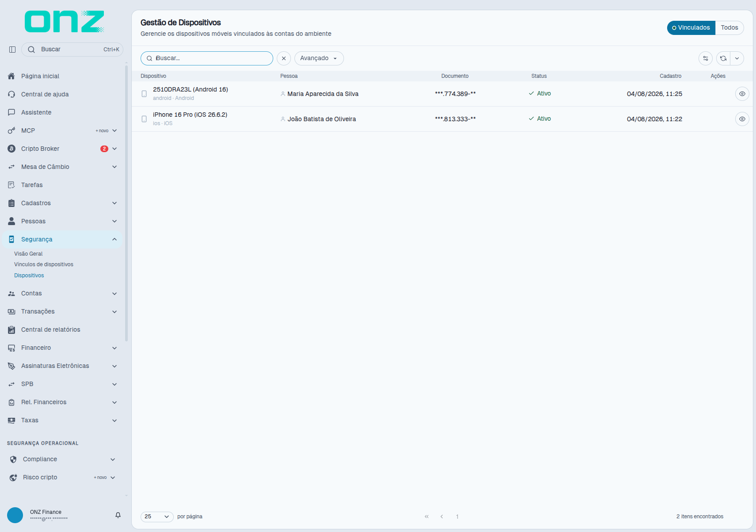The height and width of the screenshot is (532, 756).
Task: View details of Maria Aparecida's device
Action: coord(742,94)
